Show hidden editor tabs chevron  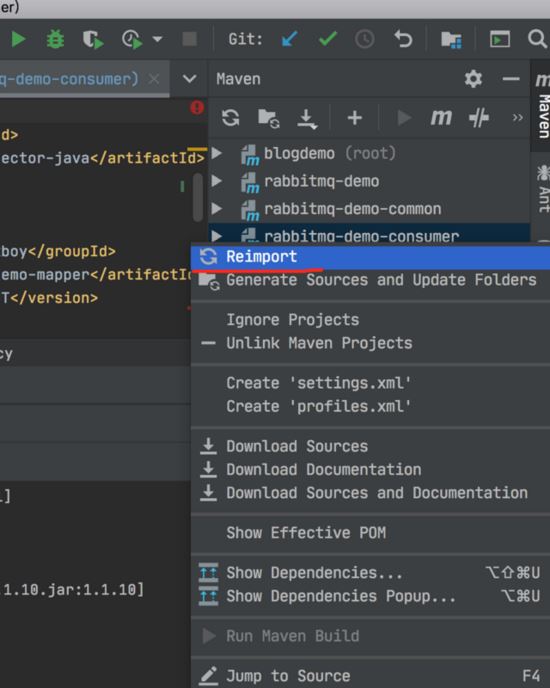189,79
